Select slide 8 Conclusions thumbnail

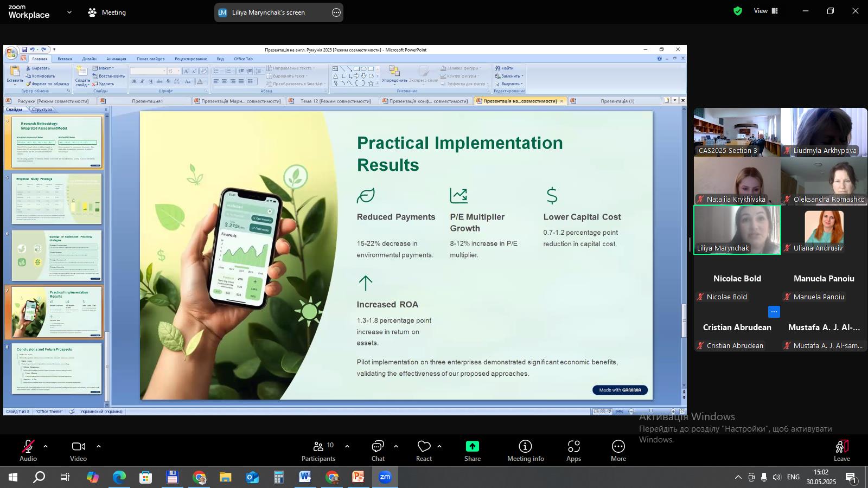57,369
